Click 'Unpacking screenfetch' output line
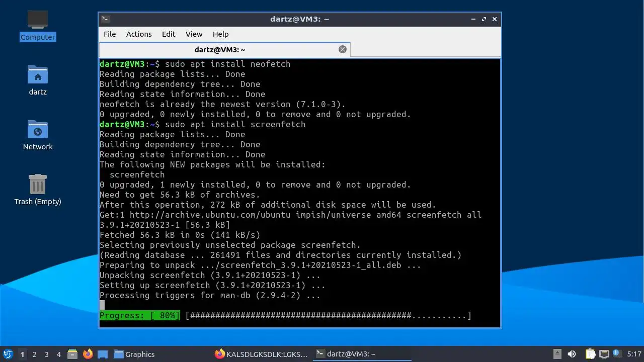 210,275
